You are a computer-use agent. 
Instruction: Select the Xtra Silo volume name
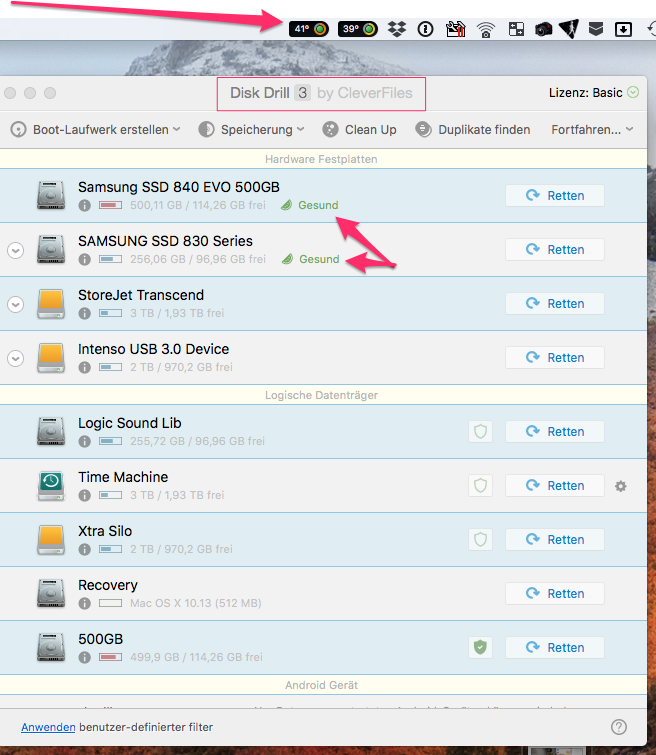pos(105,531)
